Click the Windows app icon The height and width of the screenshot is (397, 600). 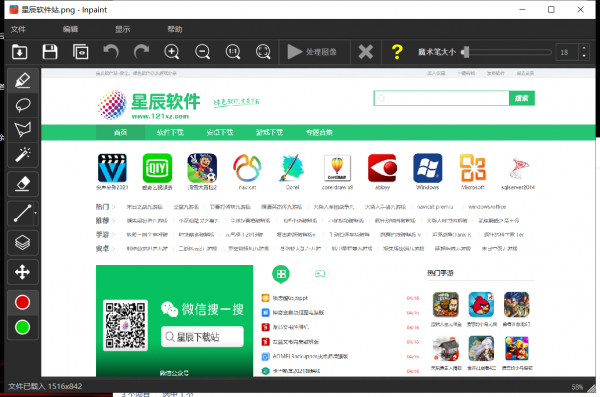point(427,168)
